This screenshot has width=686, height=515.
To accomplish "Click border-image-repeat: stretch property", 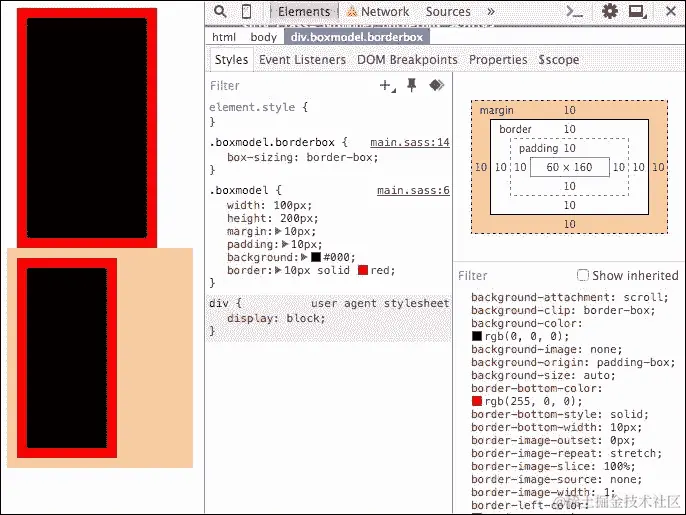I will click(x=566, y=453).
